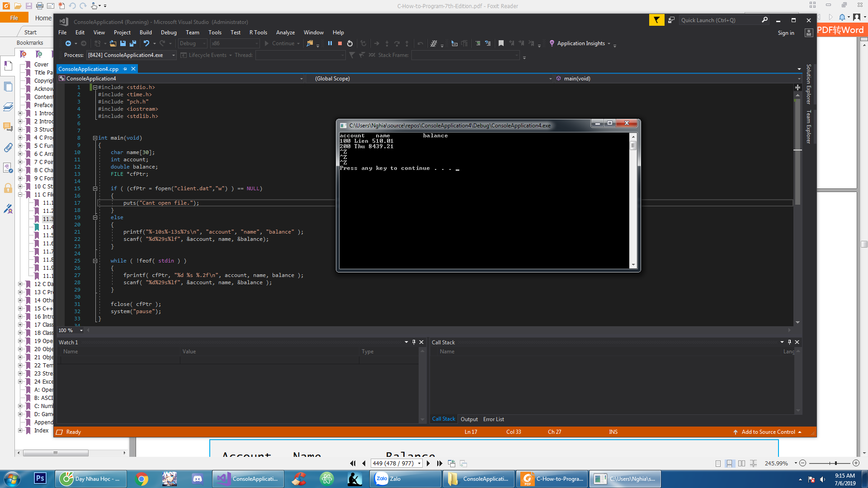Pause debugging with Break All button
Viewport: 868px width, 488px height.
pyautogui.click(x=330, y=43)
